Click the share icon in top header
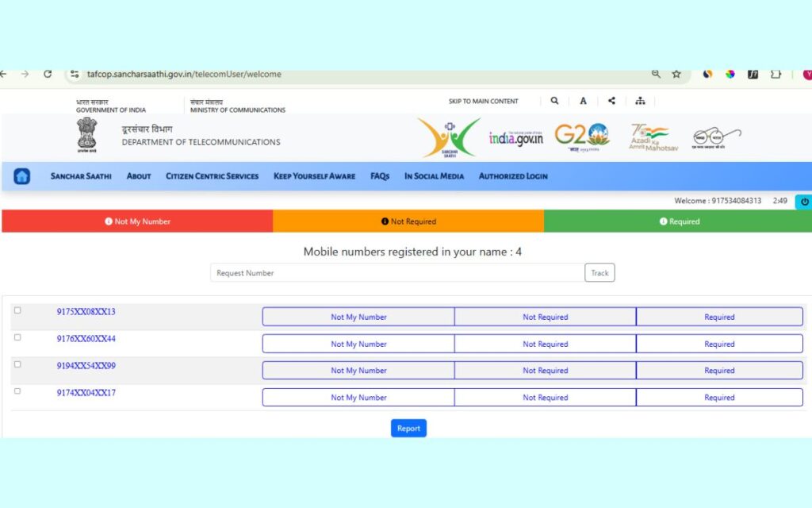The width and height of the screenshot is (812, 508). pyautogui.click(x=611, y=101)
